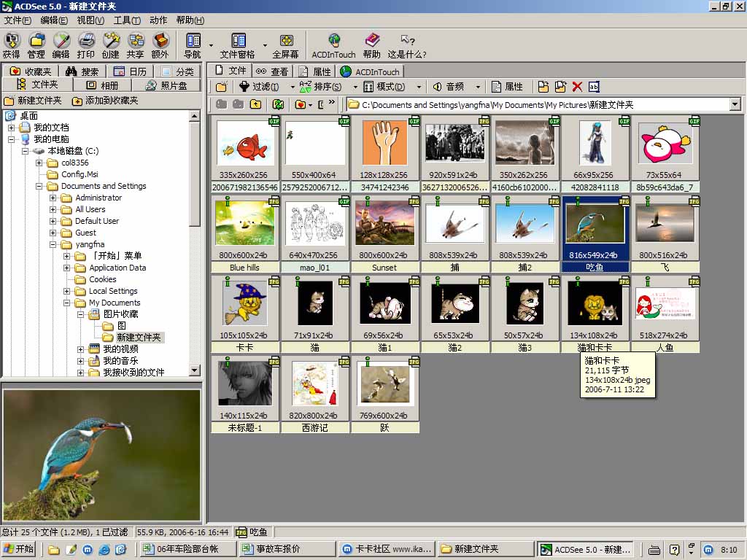Viewport: 747px width, 560px height.
Task: Open the 工具 menu
Action: [x=127, y=20]
